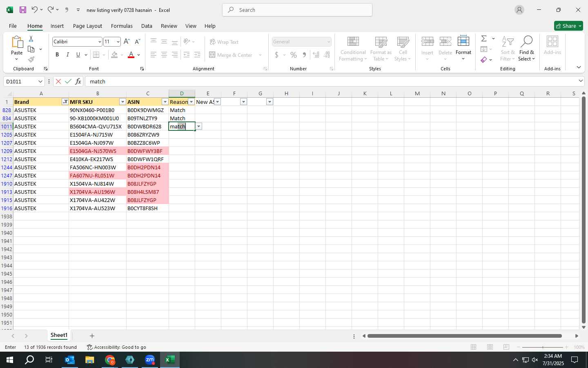
Task: Open the Add-ins gallery
Action: point(552,46)
